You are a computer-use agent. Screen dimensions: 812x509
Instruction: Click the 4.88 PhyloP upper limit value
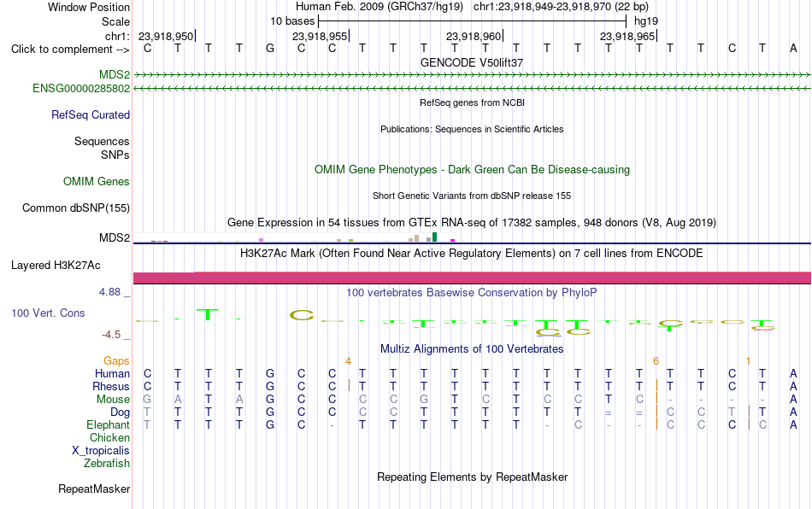pyautogui.click(x=109, y=292)
